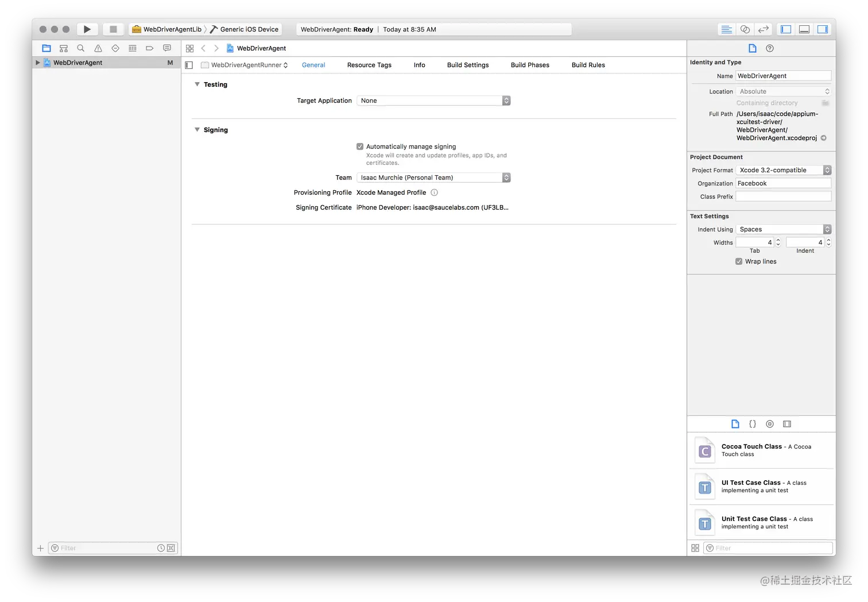Toggle the project and targets list sidebar
The image size is (868, 602).
tap(189, 65)
